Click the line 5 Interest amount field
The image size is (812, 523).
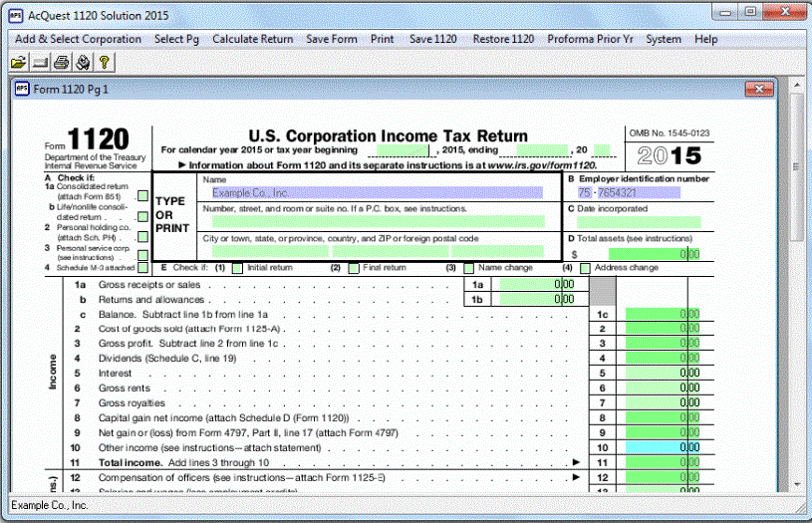(x=663, y=373)
